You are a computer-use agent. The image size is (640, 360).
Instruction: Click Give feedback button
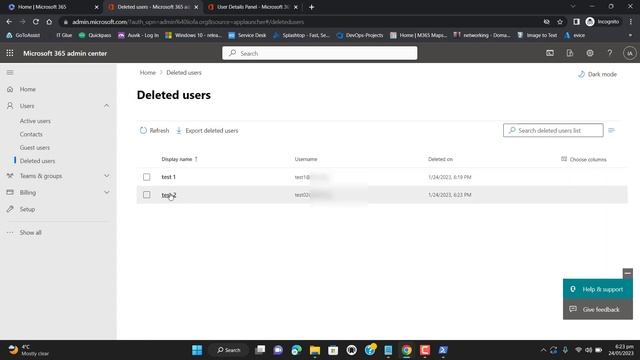point(598,309)
